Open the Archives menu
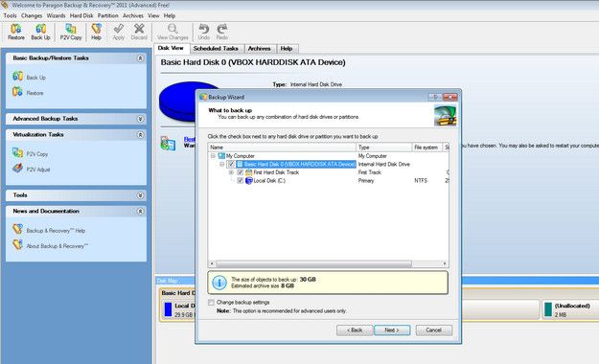Image resolution: width=599 pixels, height=364 pixels. pyautogui.click(x=133, y=15)
